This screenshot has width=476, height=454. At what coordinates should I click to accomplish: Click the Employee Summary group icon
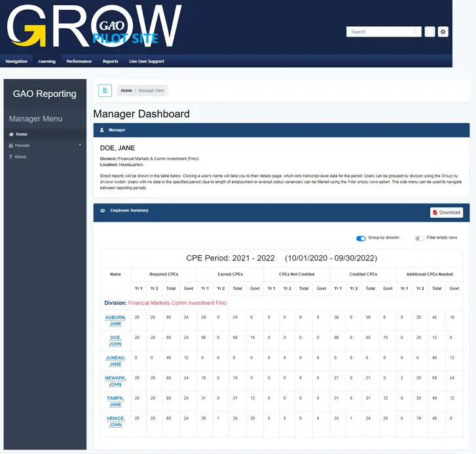(x=103, y=210)
